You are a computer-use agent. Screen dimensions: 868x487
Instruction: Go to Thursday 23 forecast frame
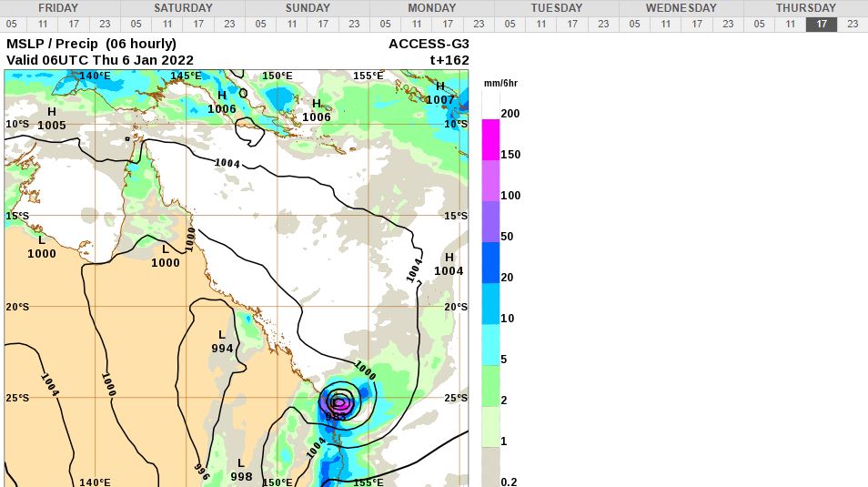(853, 25)
